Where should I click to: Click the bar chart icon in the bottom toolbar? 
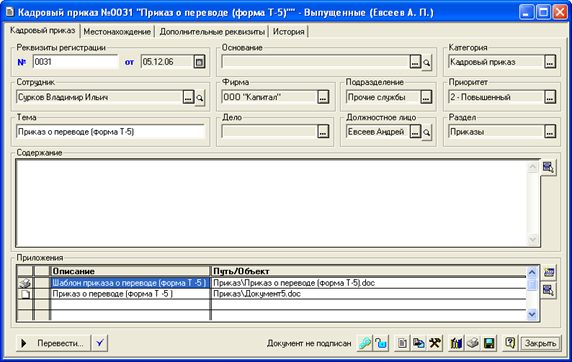coord(456,343)
